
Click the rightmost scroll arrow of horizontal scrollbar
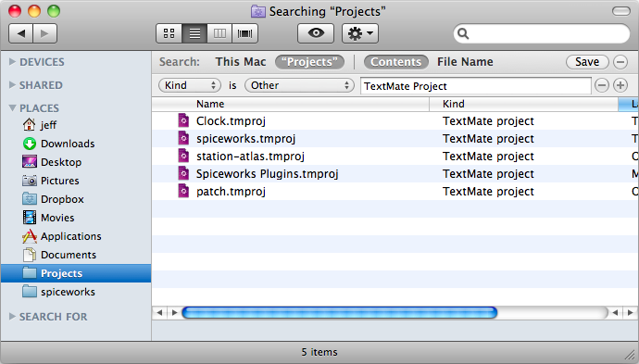click(631, 313)
